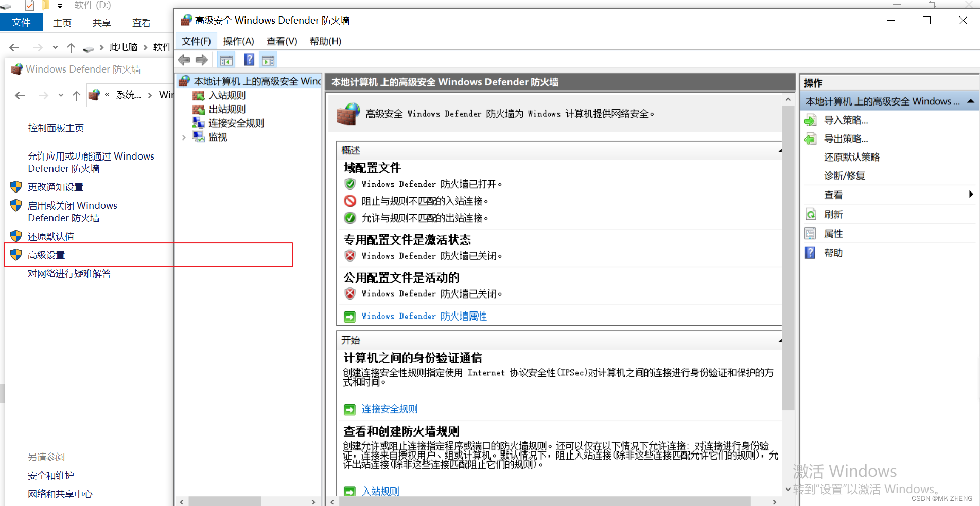Open 对网络进行疑难解答 link
980x506 pixels.
tap(69, 273)
